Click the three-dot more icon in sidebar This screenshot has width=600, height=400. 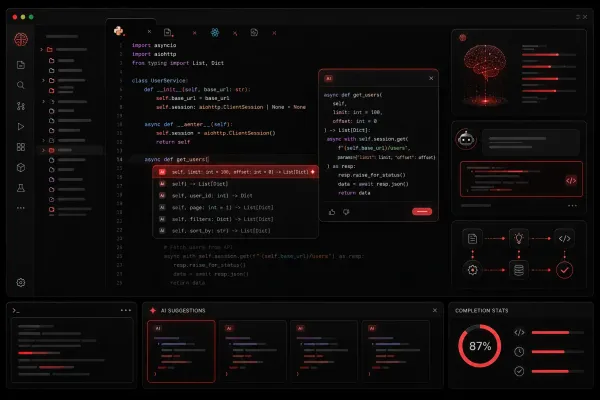[x=21, y=208]
